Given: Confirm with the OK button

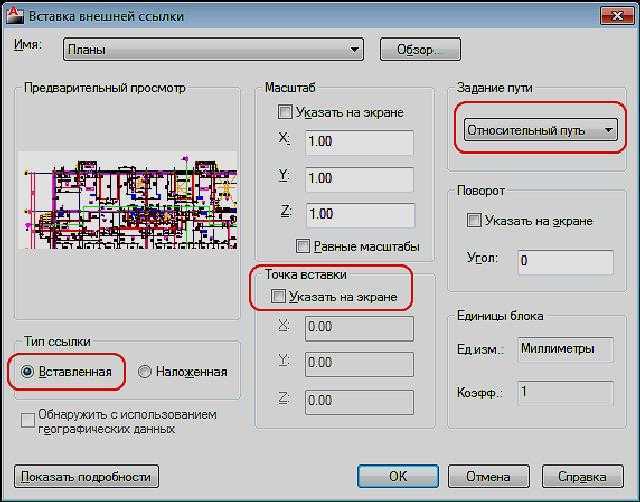Looking at the screenshot, I should pos(398,476).
